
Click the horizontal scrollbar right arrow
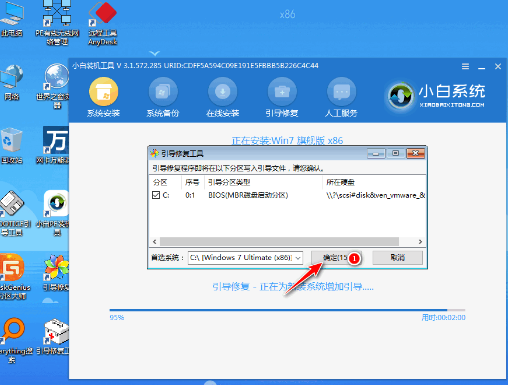[420, 241]
